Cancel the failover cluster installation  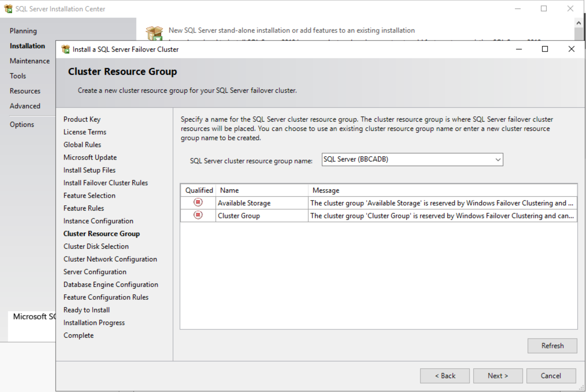pos(551,375)
